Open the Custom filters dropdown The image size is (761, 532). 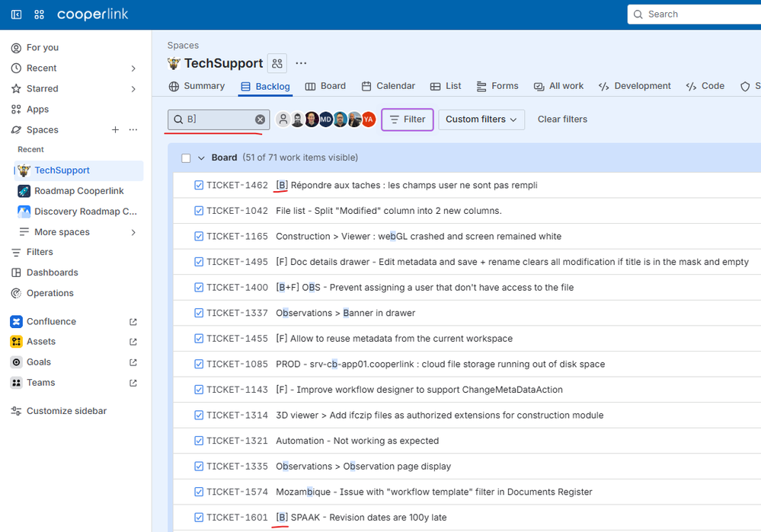coord(481,119)
